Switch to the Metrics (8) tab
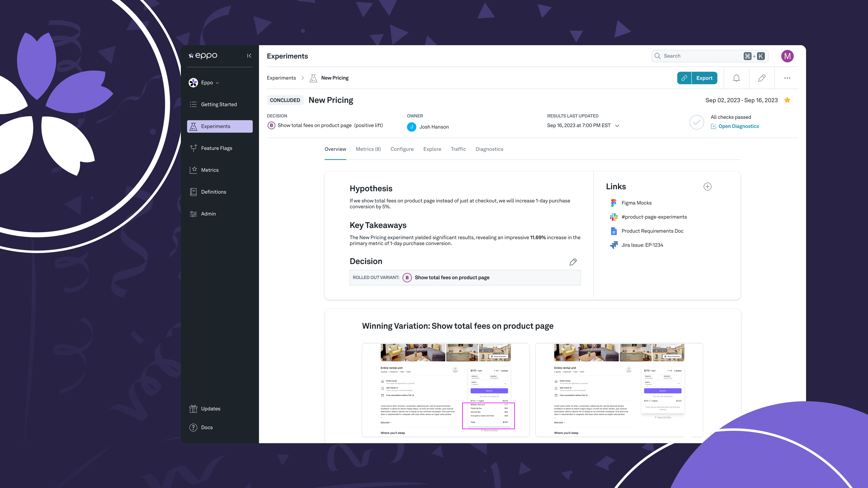The height and width of the screenshot is (488, 868). 368,149
